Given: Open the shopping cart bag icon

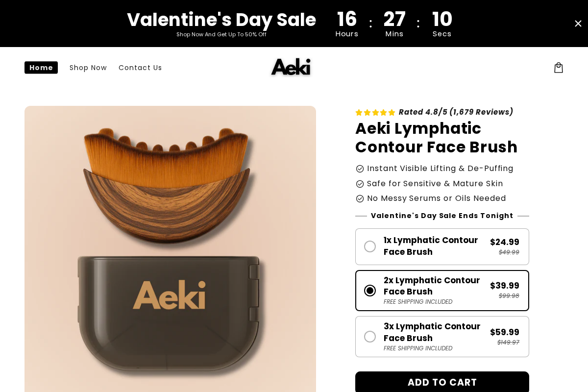Looking at the screenshot, I should [558, 67].
